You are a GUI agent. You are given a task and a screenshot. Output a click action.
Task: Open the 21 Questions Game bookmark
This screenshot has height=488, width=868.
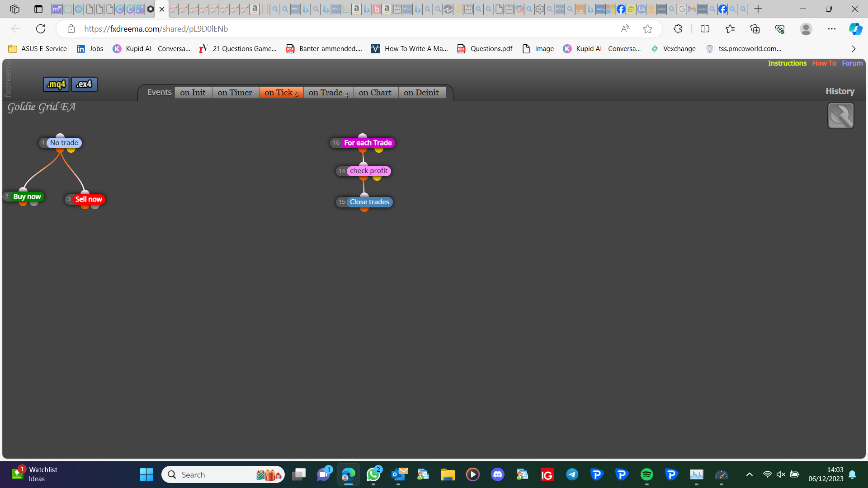[238, 49]
